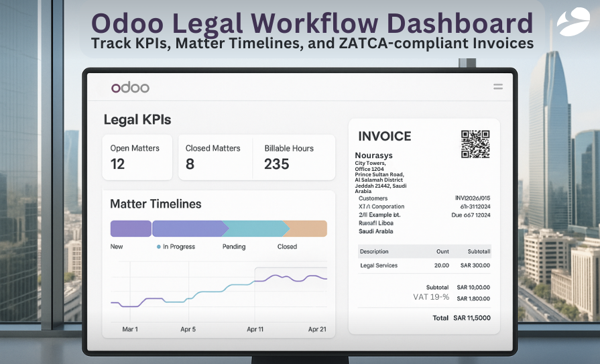Image resolution: width=600 pixels, height=364 pixels.
Task: Select the teal Pending timeline segment
Action: [x=255, y=229]
